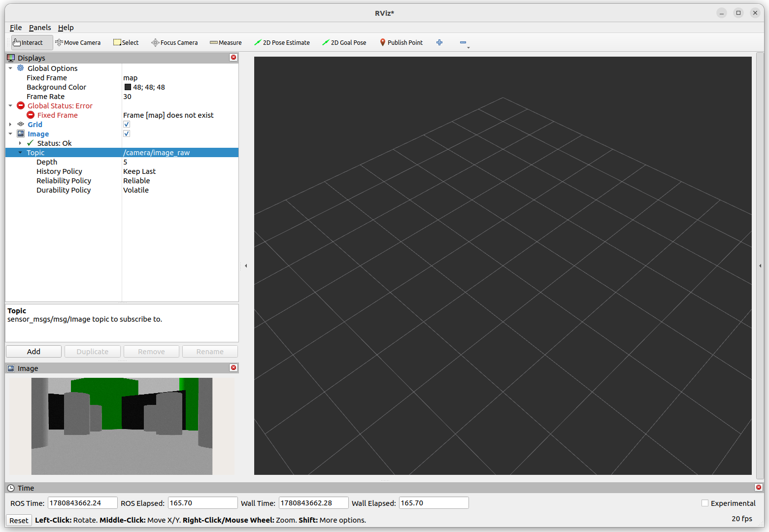The width and height of the screenshot is (769, 532).
Task: Click the Remove button
Action: (151, 351)
